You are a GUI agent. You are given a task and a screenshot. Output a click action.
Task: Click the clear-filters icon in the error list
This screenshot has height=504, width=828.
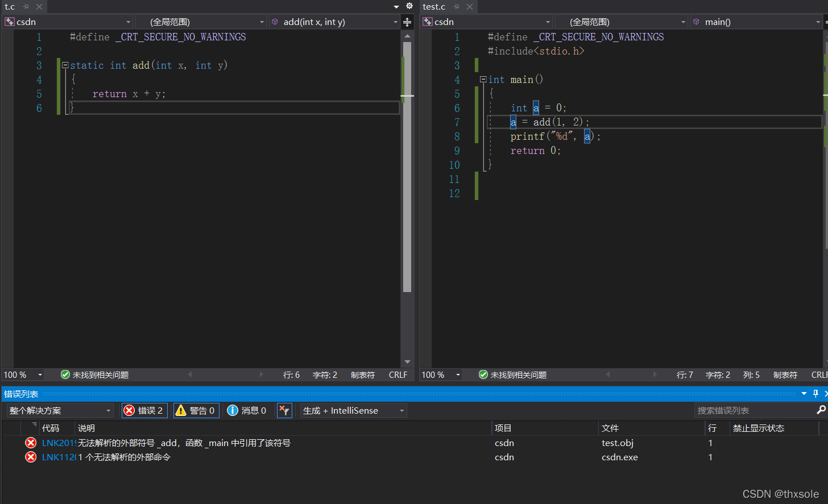coord(284,410)
